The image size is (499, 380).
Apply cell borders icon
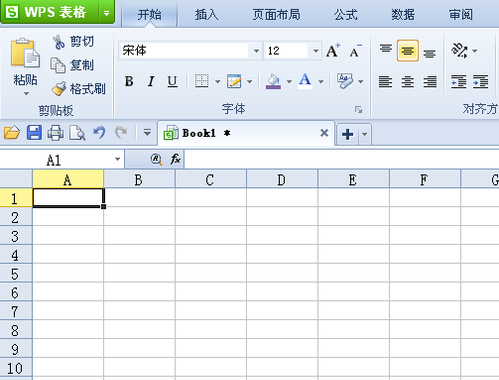point(202,81)
